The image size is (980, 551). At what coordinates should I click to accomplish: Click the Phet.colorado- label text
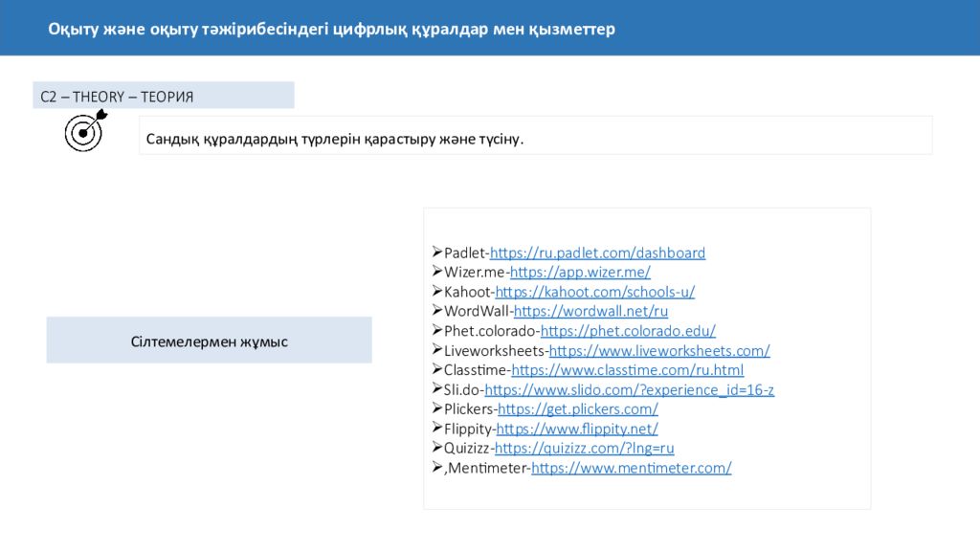coord(492,331)
